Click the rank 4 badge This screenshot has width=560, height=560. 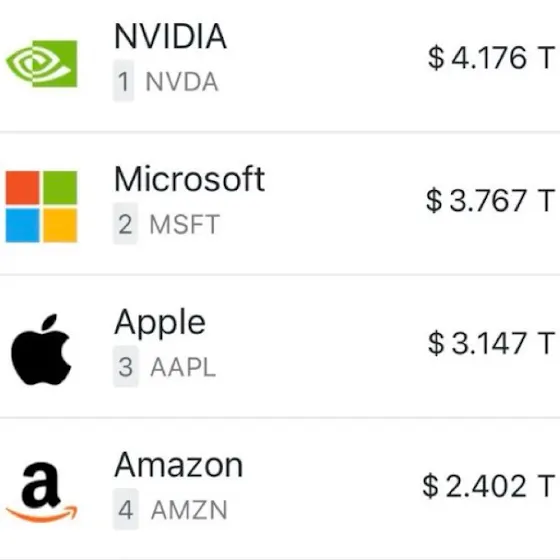[125, 510]
